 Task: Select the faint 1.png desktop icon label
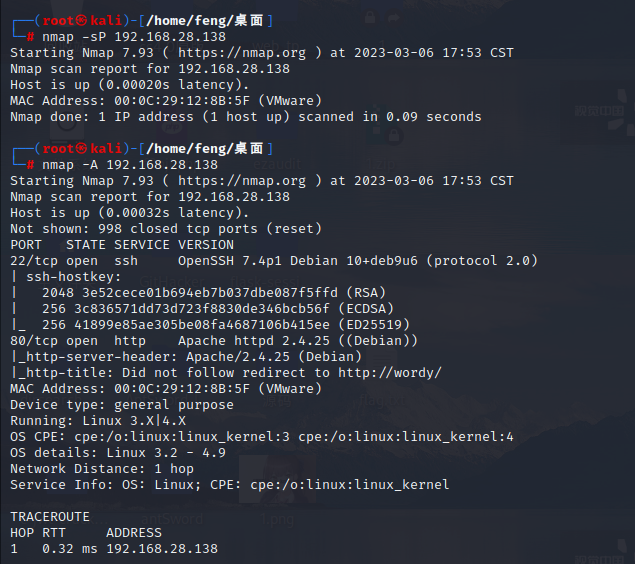click(277, 519)
